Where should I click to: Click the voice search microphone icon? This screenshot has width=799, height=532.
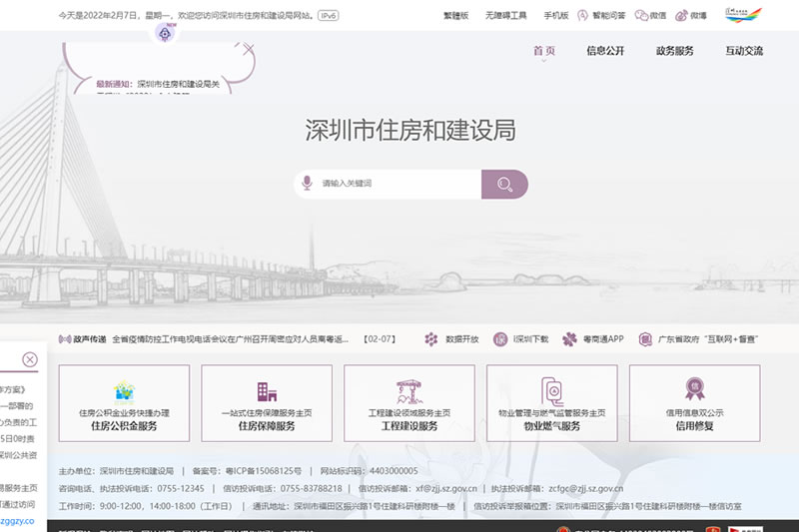pyautogui.click(x=309, y=184)
